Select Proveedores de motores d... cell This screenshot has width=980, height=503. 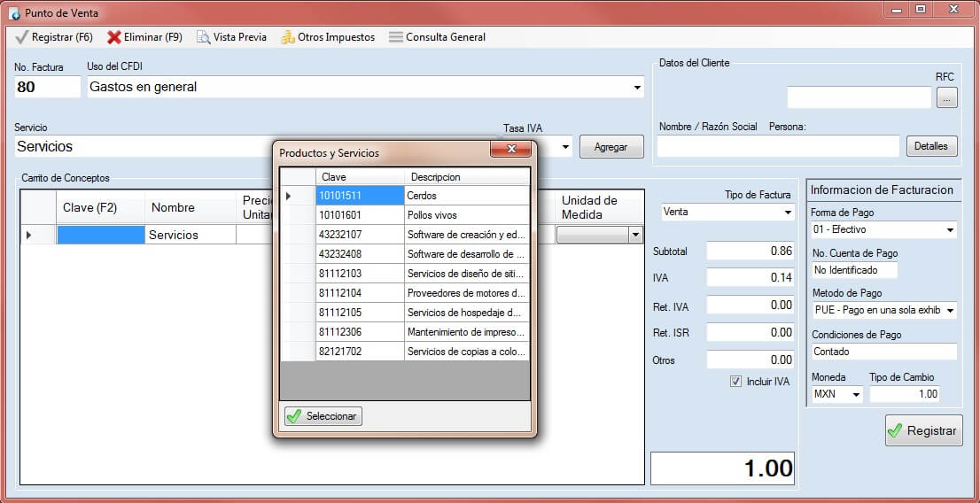pyautogui.click(x=467, y=292)
